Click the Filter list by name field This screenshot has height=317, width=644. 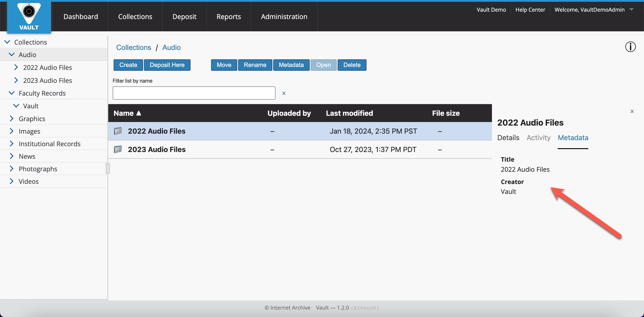(194, 93)
